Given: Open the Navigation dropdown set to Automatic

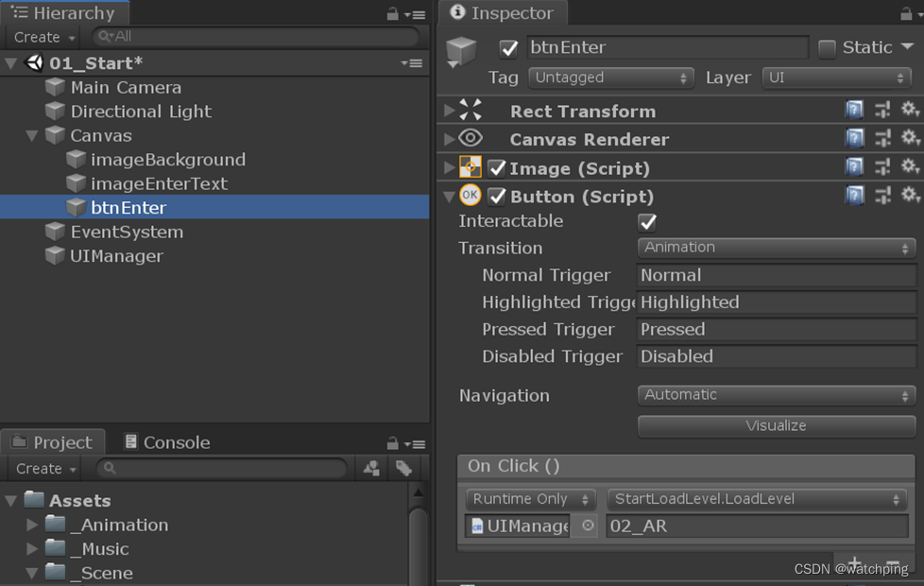Looking at the screenshot, I should coord(777,395).
